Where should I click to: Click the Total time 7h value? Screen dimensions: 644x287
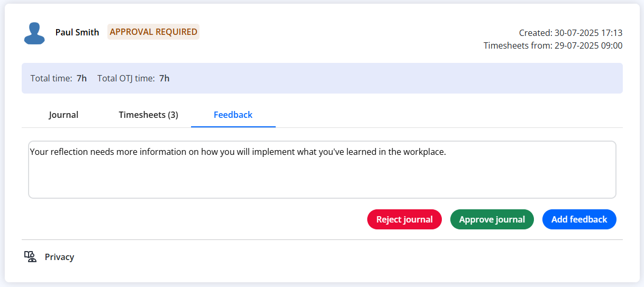click(81, 78)
